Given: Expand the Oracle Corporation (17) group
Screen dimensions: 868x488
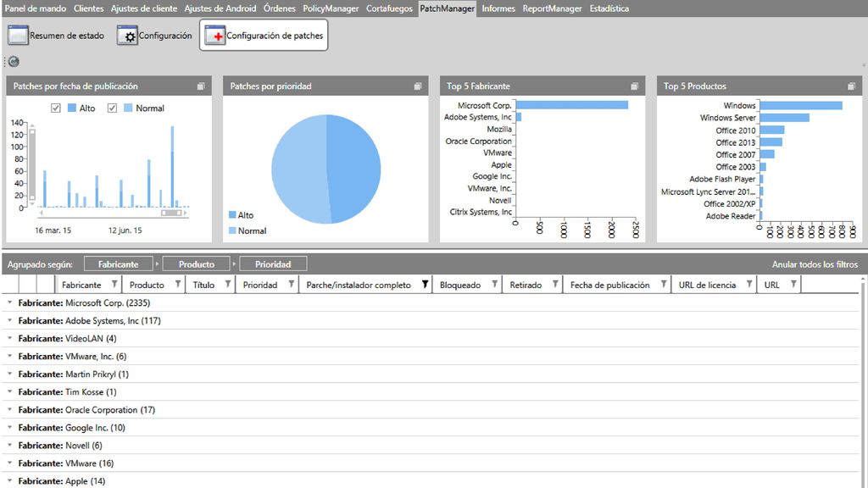Looking at the screenshot, I should (9, 409).
